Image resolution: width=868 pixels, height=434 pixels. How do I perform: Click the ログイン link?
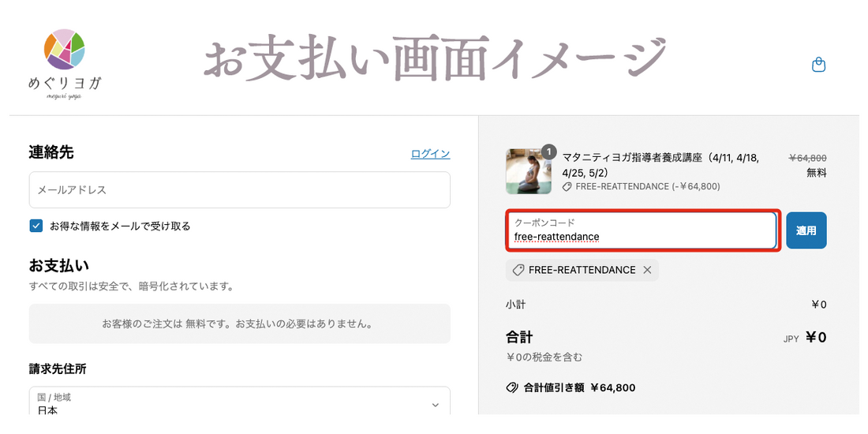[430, 154]
